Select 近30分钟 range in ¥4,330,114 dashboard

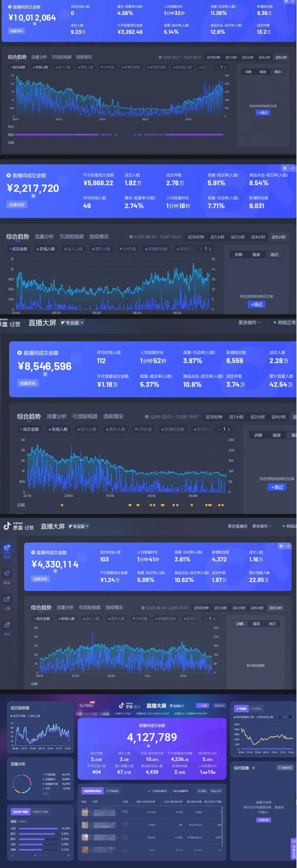[201, 608]
